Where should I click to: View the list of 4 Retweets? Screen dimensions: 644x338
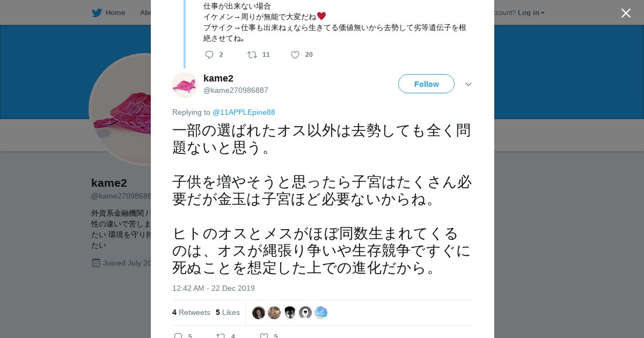coord(191,312)
